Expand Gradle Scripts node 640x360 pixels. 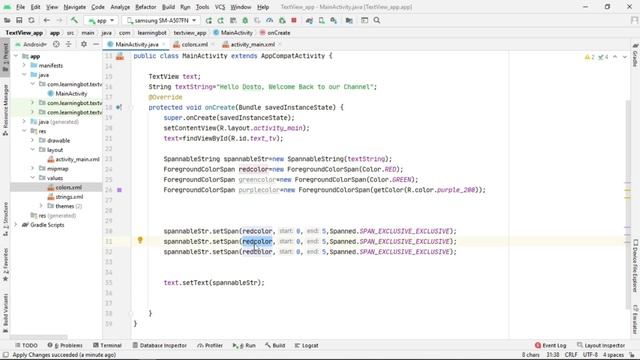point(16,225)
